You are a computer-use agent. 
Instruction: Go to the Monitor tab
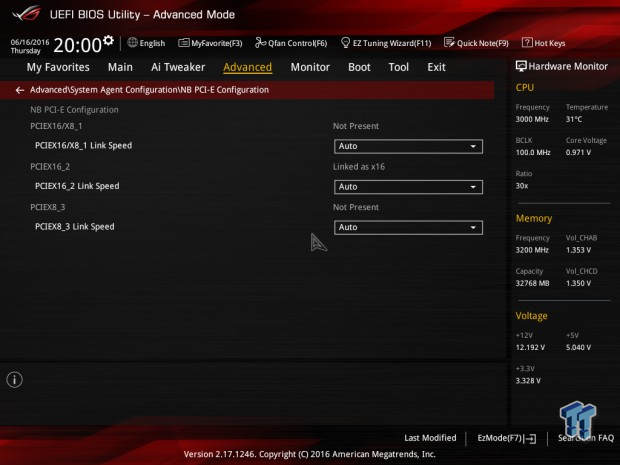[310, 67]
